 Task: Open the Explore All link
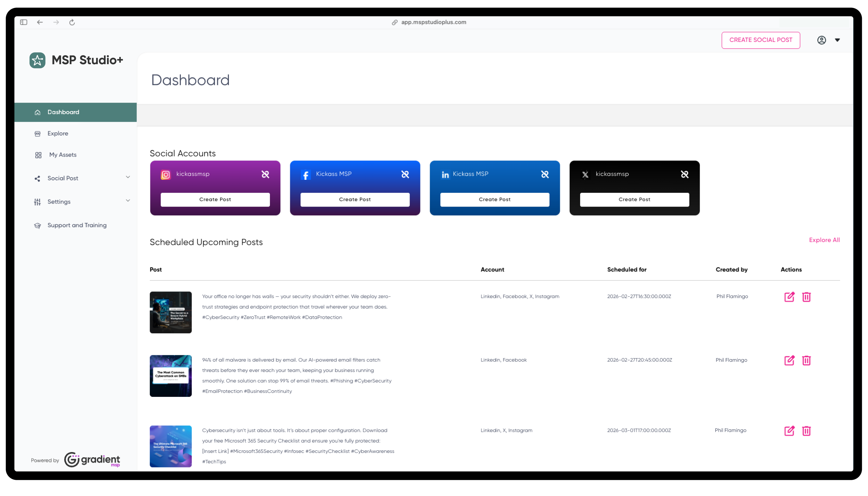click(824, 240)
